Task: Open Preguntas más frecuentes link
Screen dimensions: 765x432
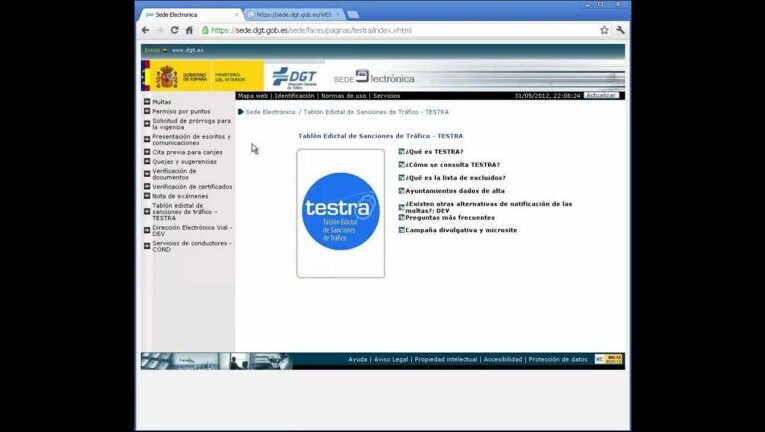Action: [450, 218]
